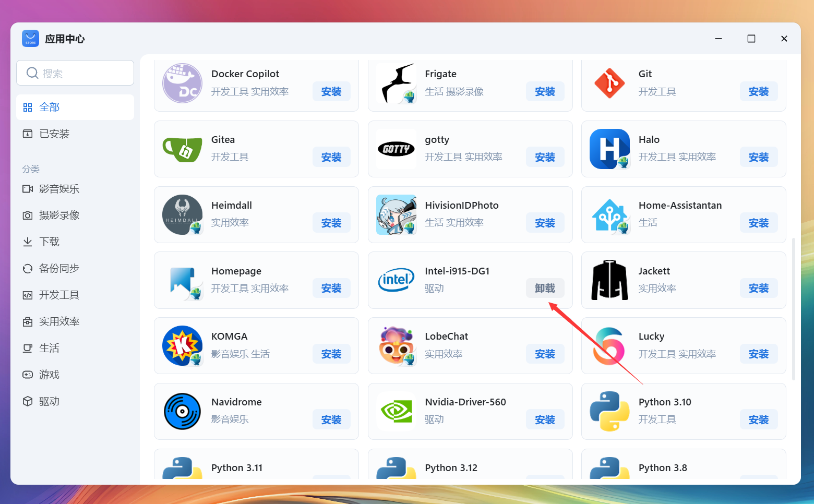Select the Heimdall app icon
This screenshot has width=814, height=504.
182,214
